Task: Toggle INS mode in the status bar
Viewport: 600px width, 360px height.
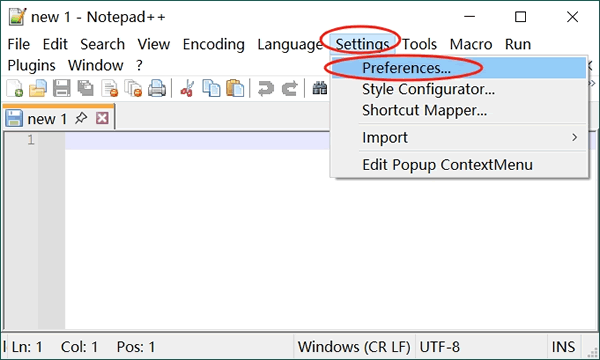Action: (563, 347)
